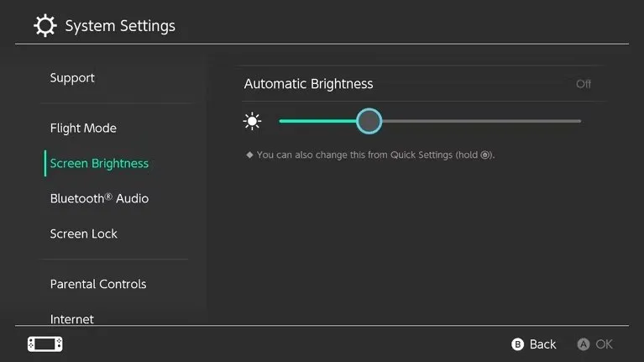Click the filled teal part of the brightness slider
The height and width of the screenshot is (362, 644).
317,122
